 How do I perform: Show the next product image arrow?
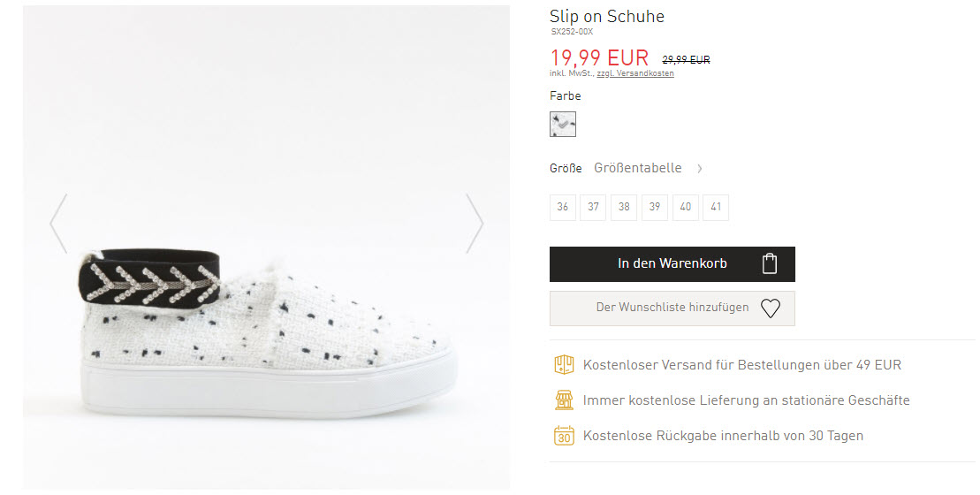click(x=475, y=224)
